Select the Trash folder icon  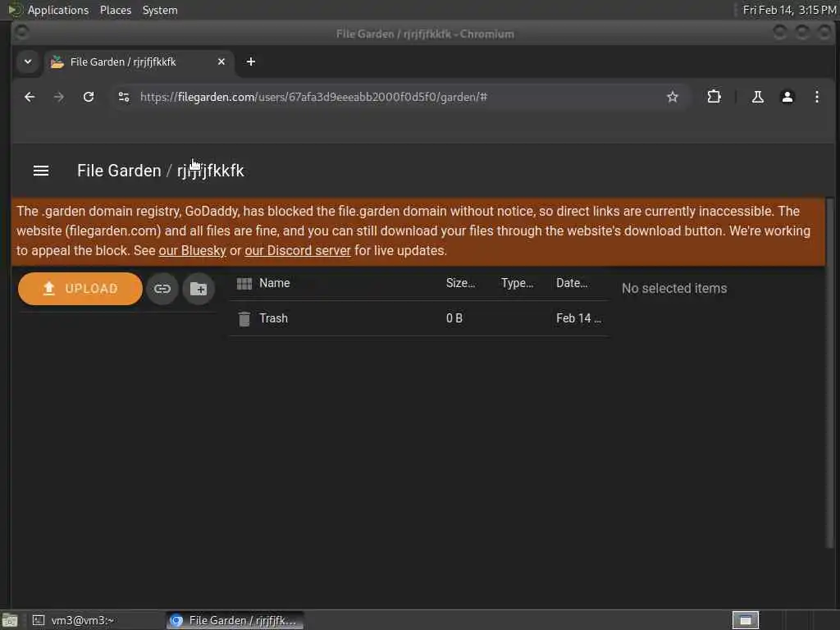pyautogui.click(x=244, y=319)
